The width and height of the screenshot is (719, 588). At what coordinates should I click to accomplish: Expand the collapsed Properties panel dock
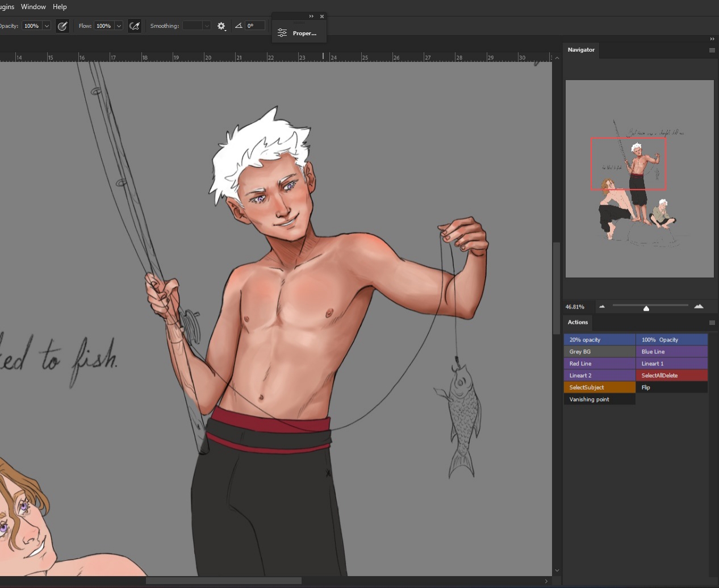311,16
